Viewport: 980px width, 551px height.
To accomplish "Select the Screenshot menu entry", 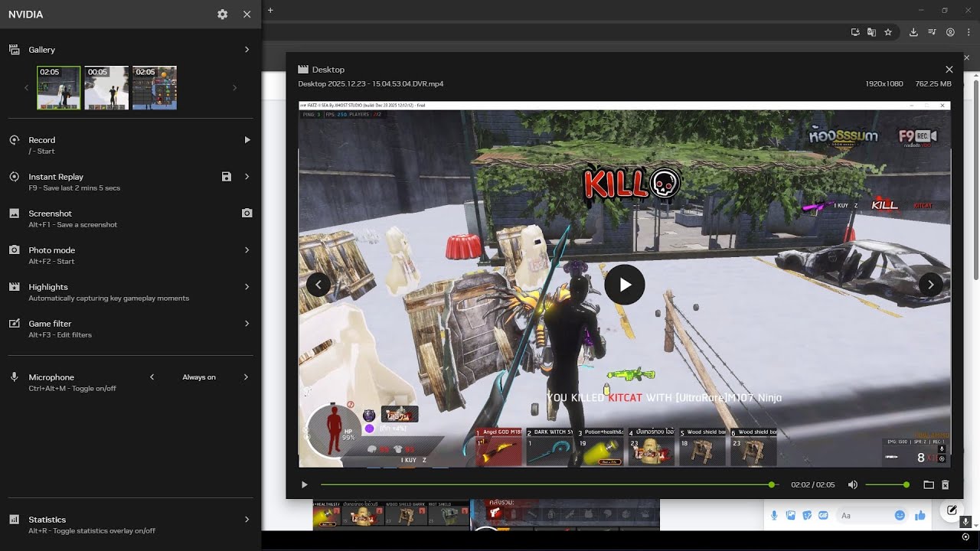I will click(130, 218).
